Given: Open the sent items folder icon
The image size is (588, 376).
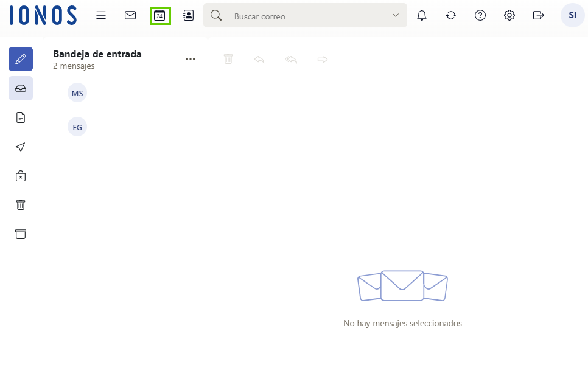Looking at the screenshot, I should click(x=21, y=147).
